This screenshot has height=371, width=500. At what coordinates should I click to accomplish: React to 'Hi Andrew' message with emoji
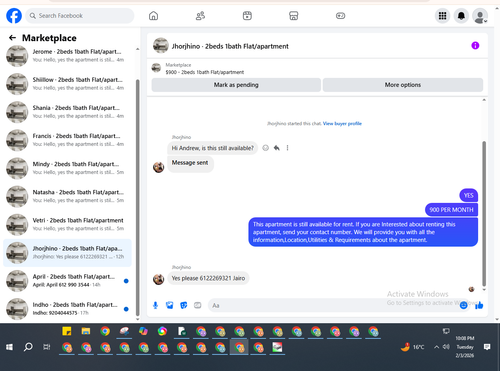tap(265, 148)
